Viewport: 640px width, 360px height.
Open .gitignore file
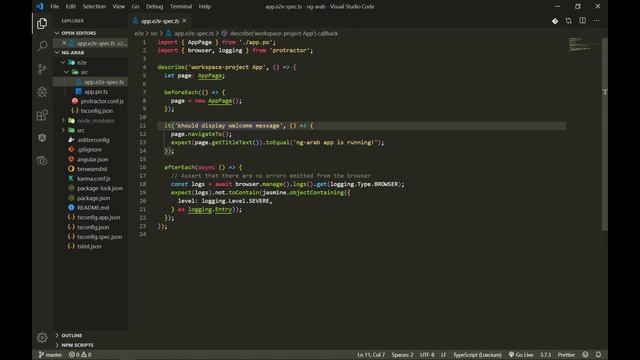point(89,150)
